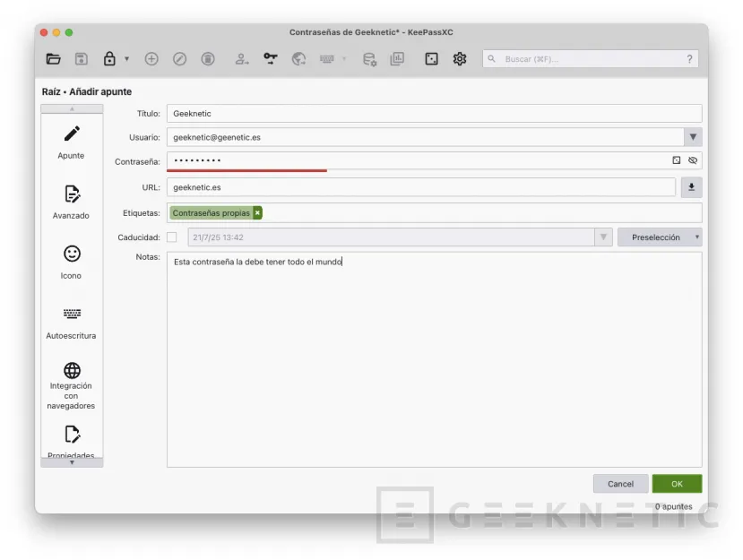The image size is (743, 560).
Task: Expand the Usuario field history dropdown
Action: [x=694, y=137]
